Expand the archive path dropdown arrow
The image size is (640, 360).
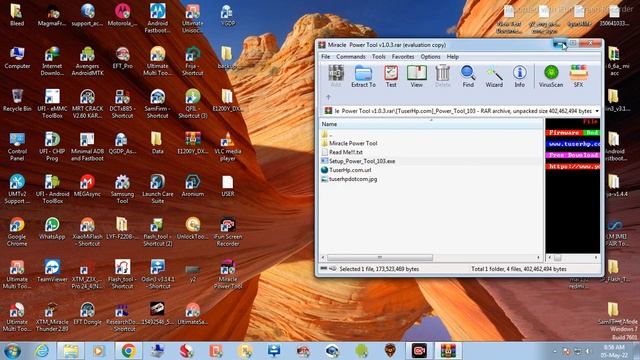pyautogui.click(x=597, y=111)
